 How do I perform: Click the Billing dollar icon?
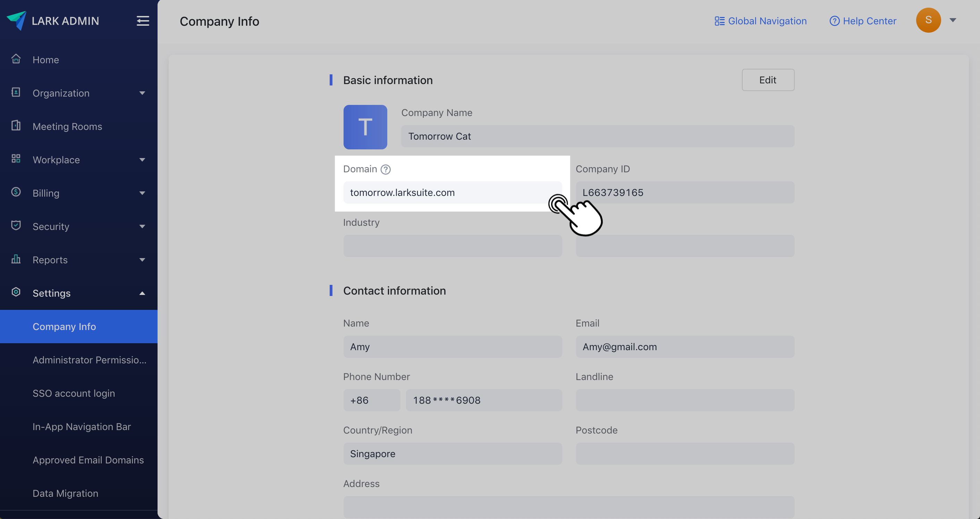tap(16, 192)
